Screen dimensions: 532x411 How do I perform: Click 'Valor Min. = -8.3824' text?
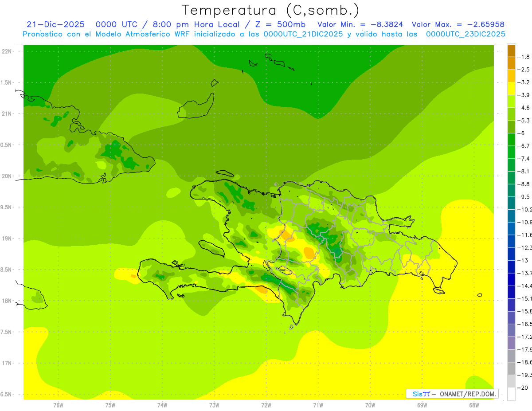tap(360, 24)
